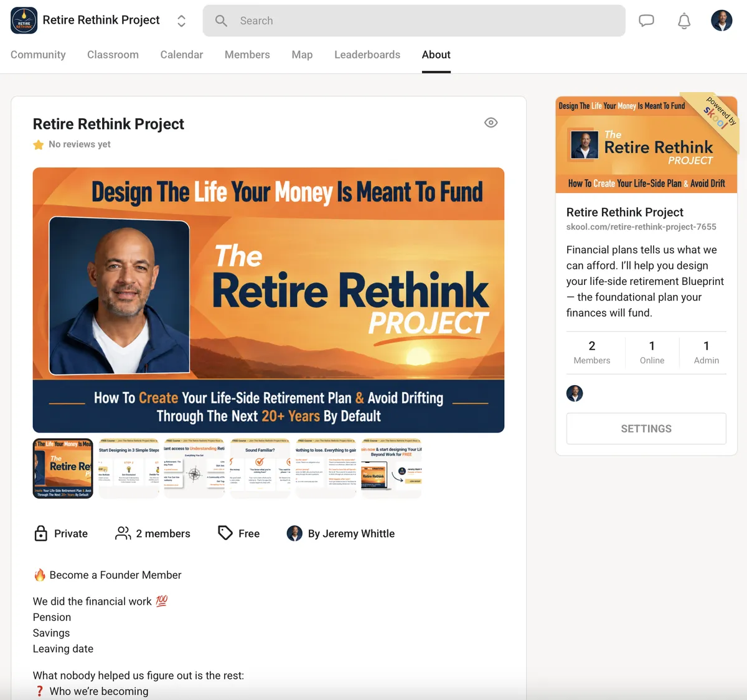Open the group switcher chevrons
The height and width of the screenshot is (700, 747).
(x=181, y=21)
